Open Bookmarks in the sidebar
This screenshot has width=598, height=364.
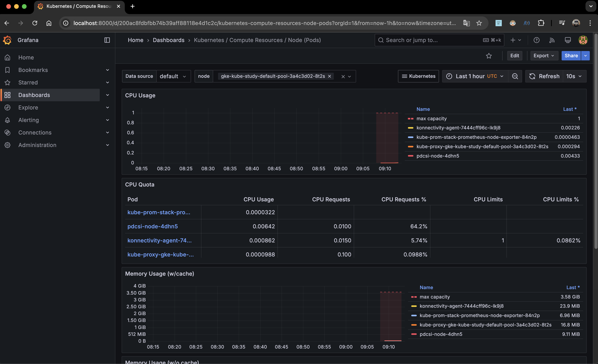pos(33,70)
